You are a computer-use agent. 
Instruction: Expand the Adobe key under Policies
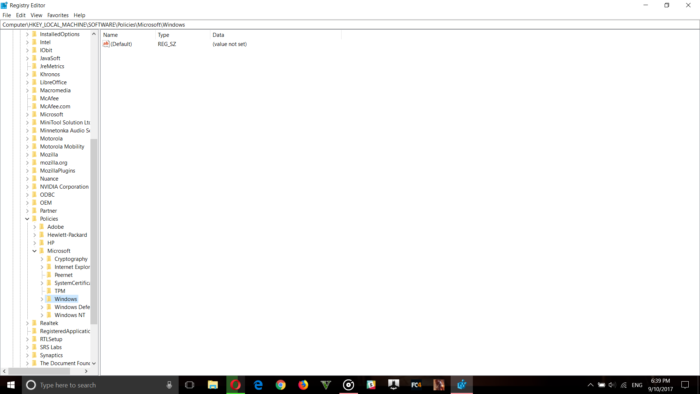(x=34, y=227)
